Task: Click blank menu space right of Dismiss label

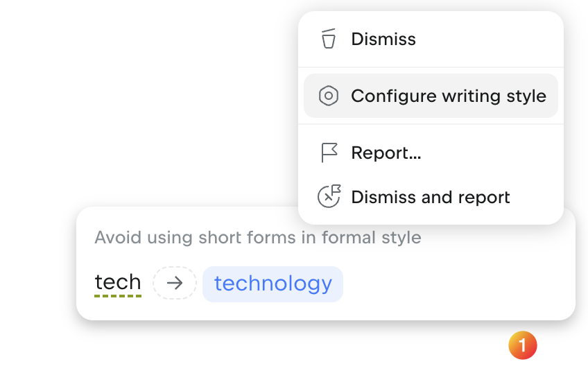Action: (485, 39)
